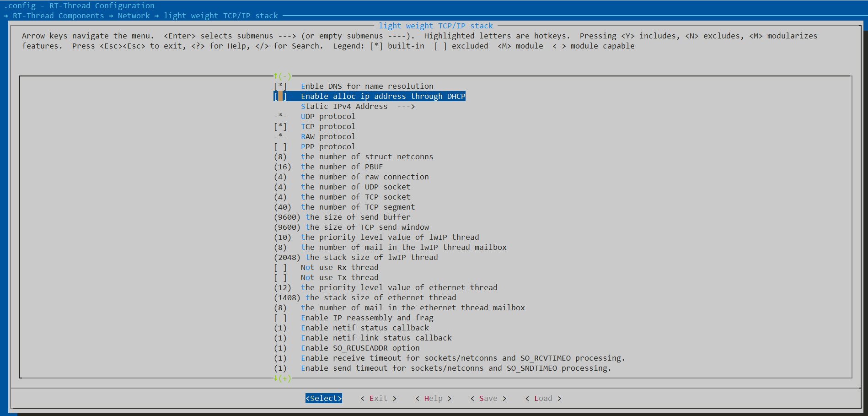Open Help from the bottom bar

[x=434, y=398]
